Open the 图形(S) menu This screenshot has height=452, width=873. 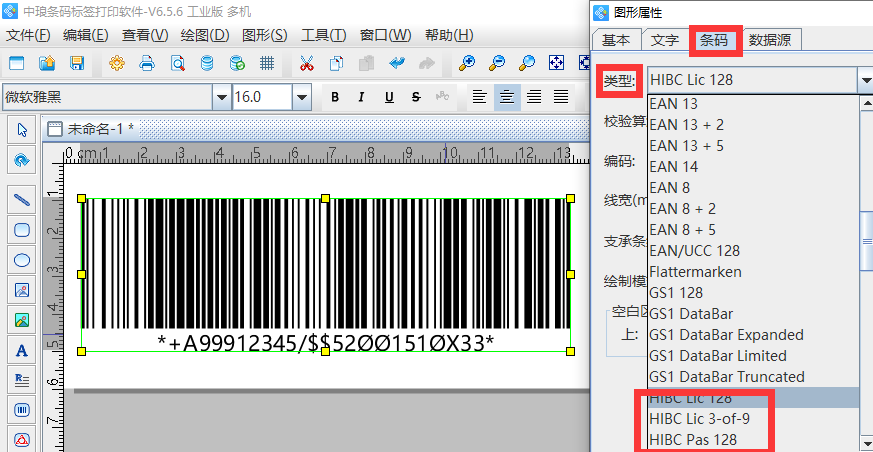coord(264,35)
